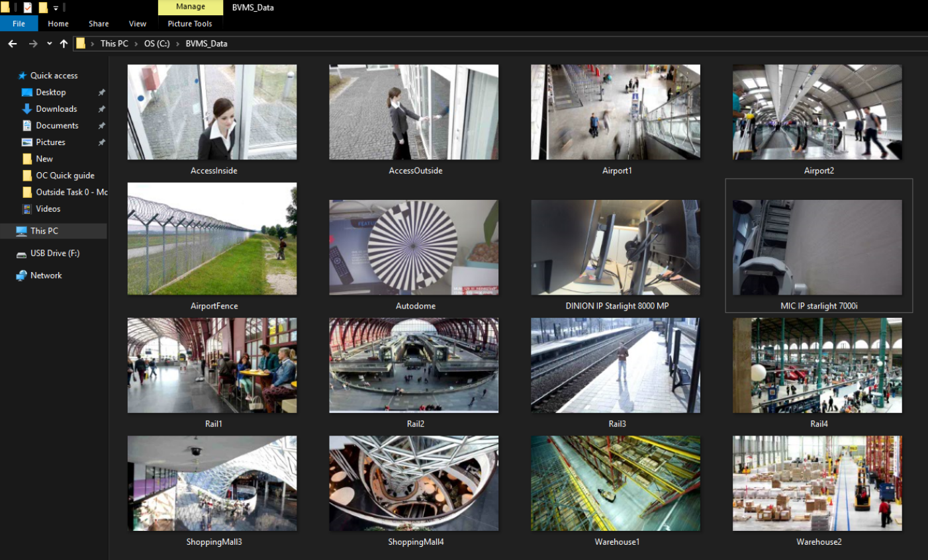
Task: Open the Downloads folder in Quick access
Action: (x=56, y=109)
